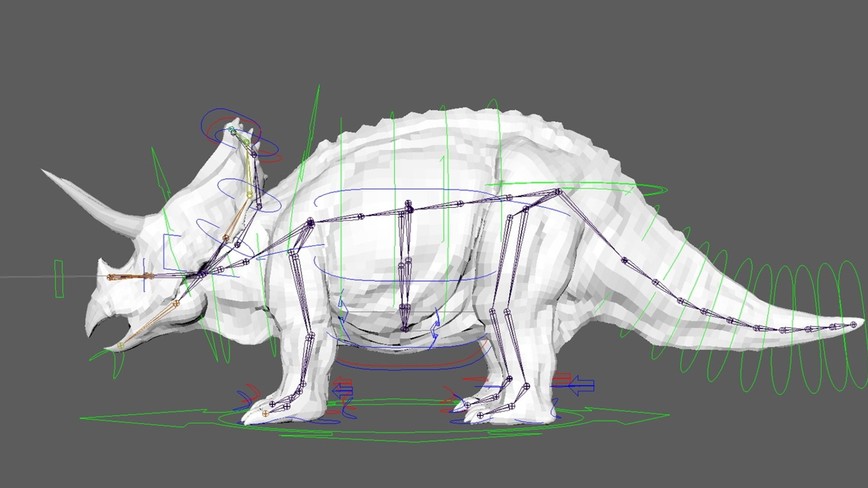Pick the joint at the top of the frill

point(231,130)
